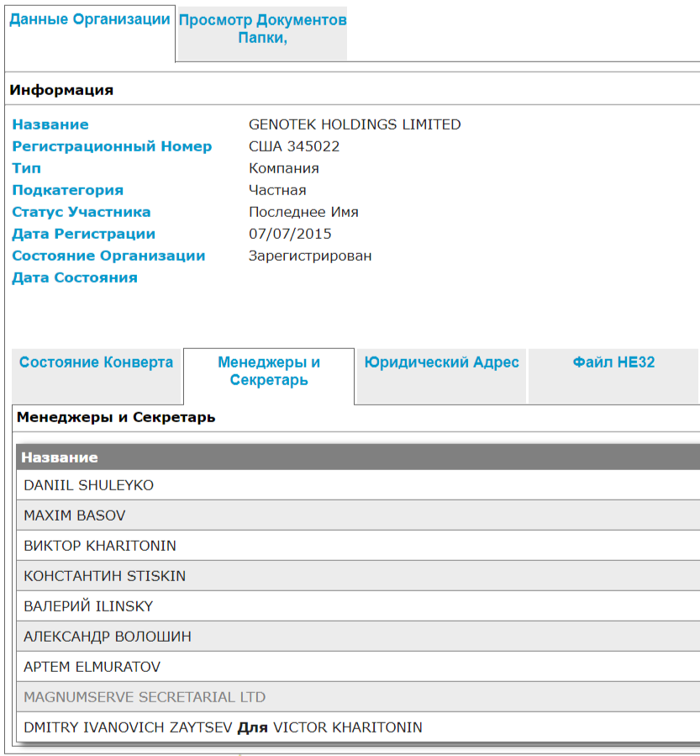Click the Регистрационный Номер label
The image size is (700, 756).
pyautogui.click(x=112, y=146)
